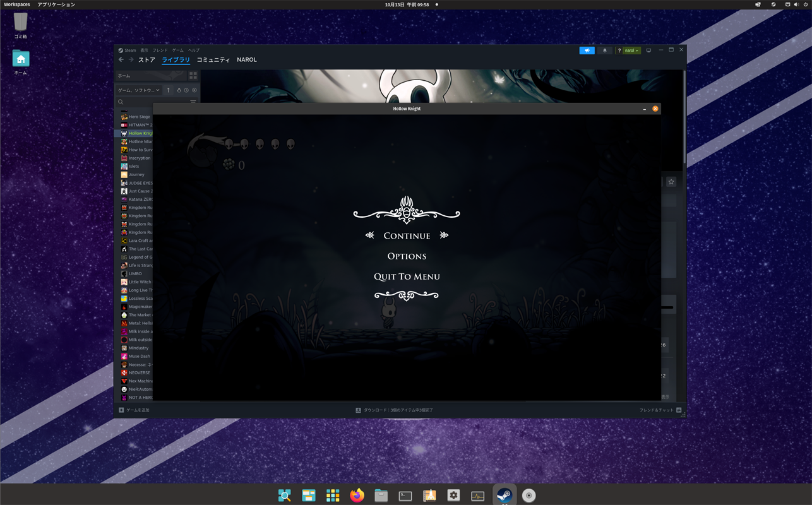Open the rocket launcher app in the dock
The image size is (812, 505).
pyautogui.click(x=429, y=496)
